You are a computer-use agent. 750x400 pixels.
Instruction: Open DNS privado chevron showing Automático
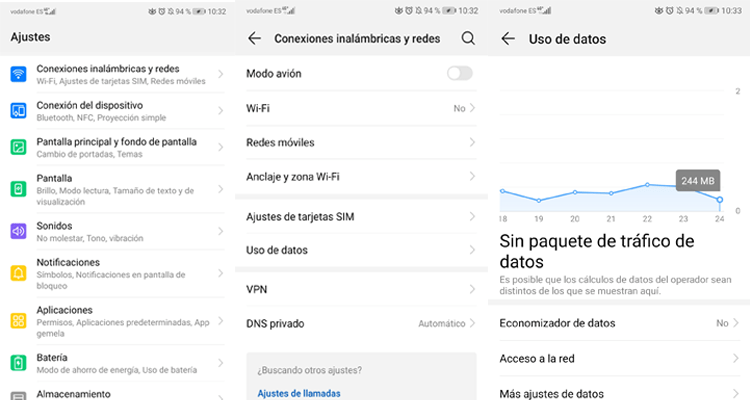click(472, 323)
